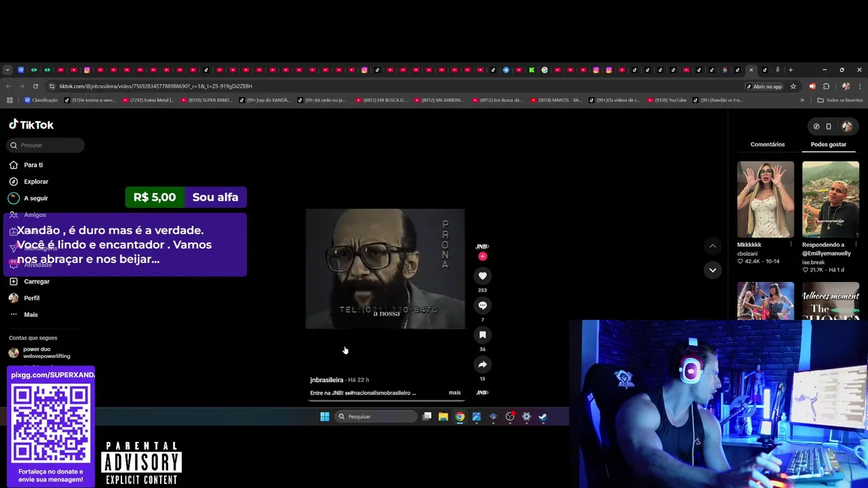Open the cbolzani creator link

[747, 253]
